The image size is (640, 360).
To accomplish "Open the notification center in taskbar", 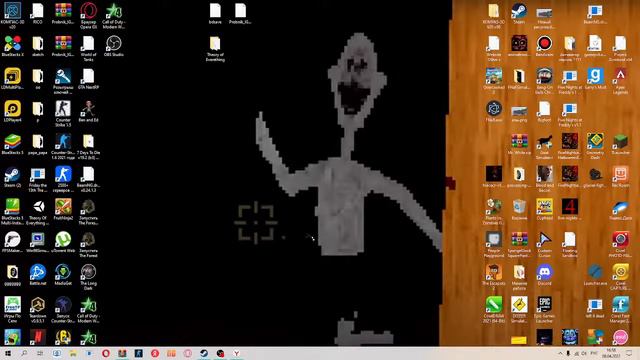I will 629,353.
